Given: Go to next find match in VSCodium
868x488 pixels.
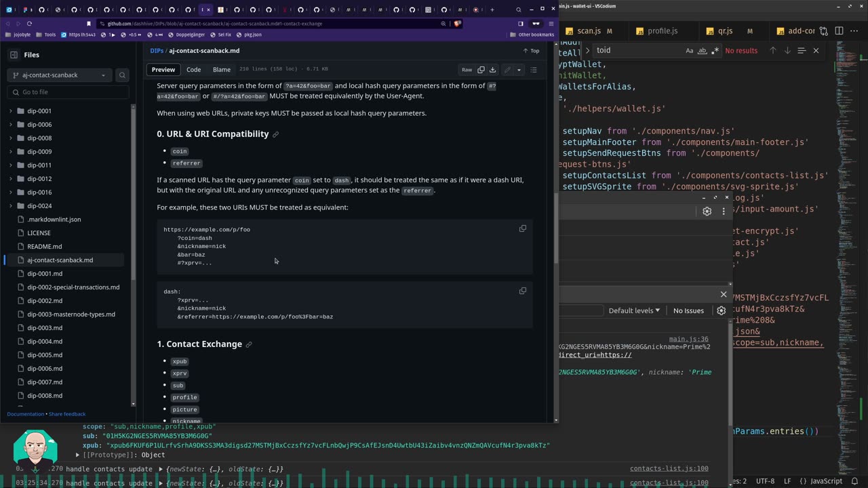Looking at the screenshot, I should pyautogui.click(x=787, y=50).
